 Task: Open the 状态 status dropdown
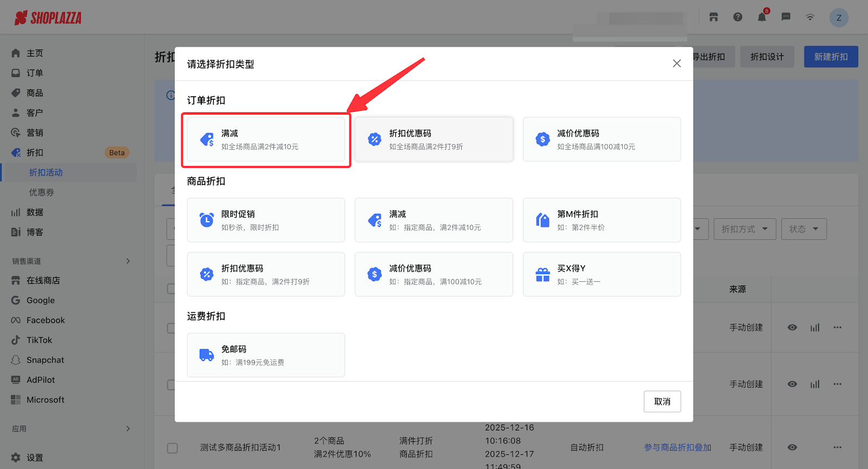pos(804,229)
